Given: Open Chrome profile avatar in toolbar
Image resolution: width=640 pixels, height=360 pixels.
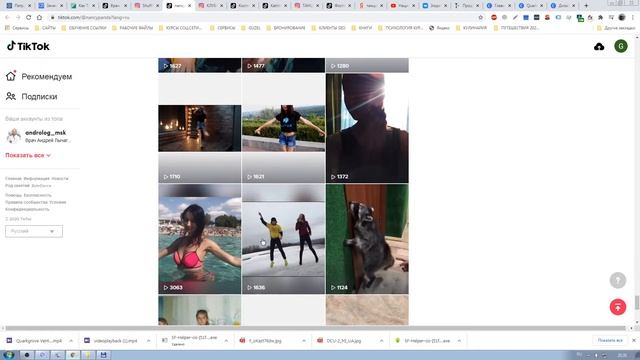Looking at the screenshot, I should [x=622, y=18].
